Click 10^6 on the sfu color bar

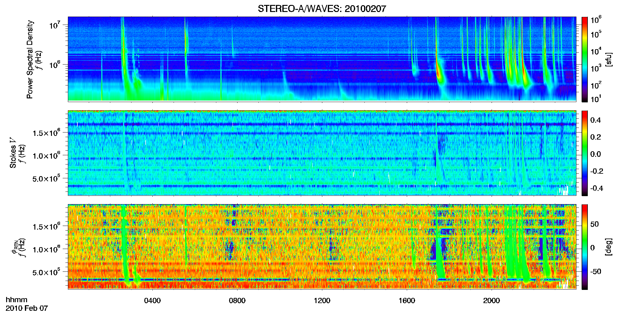(596, 20)
